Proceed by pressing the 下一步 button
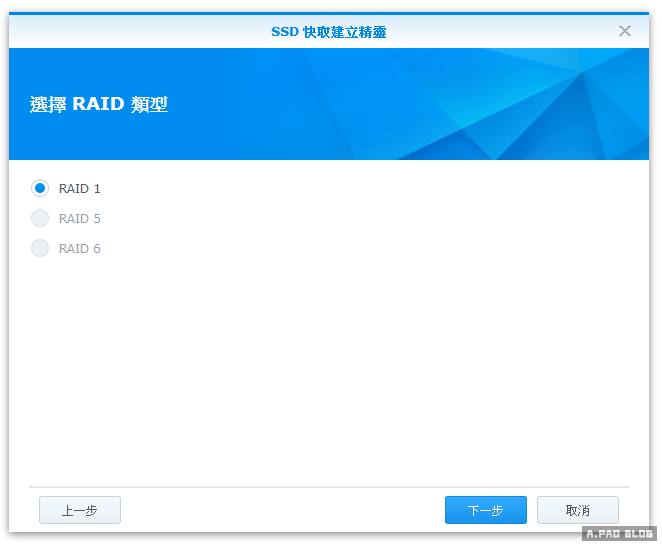 click(485, 510)
